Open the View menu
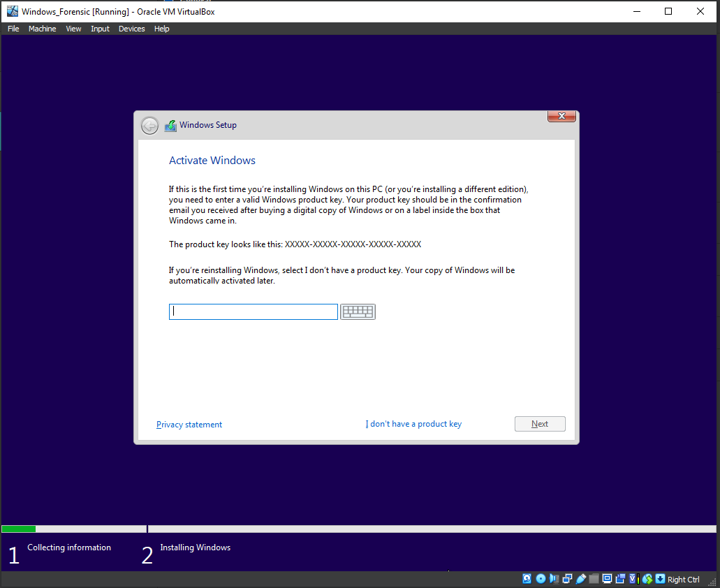 [x=73, y=29]
